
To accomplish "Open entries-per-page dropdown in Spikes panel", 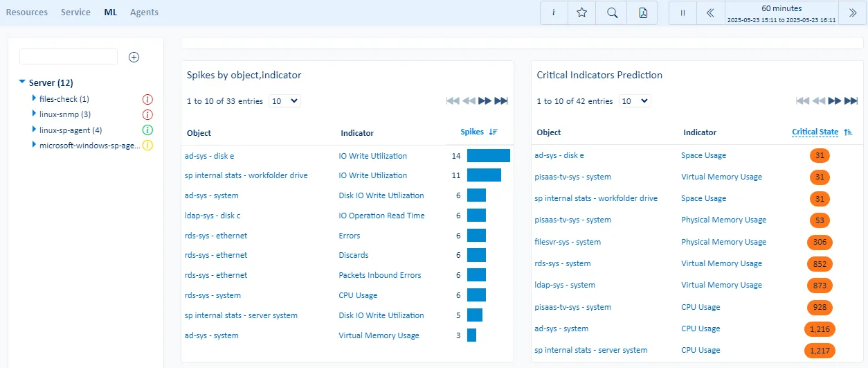I will pos(284,101).
